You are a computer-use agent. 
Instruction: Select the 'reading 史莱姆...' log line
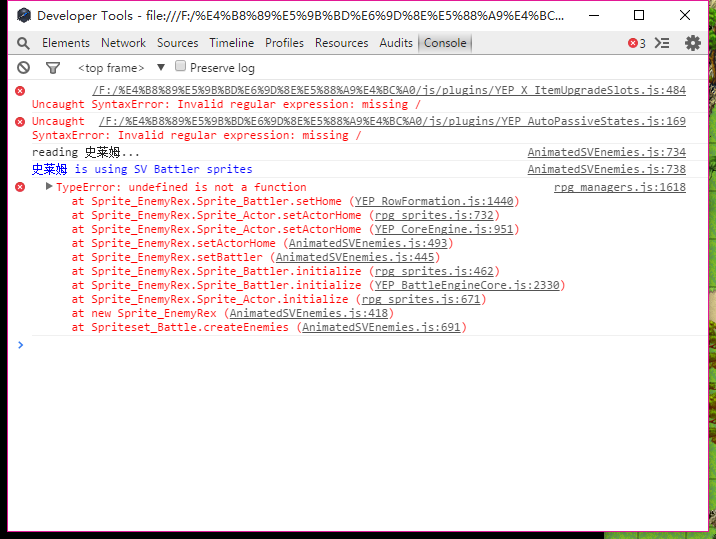click(x=86, y=152)
